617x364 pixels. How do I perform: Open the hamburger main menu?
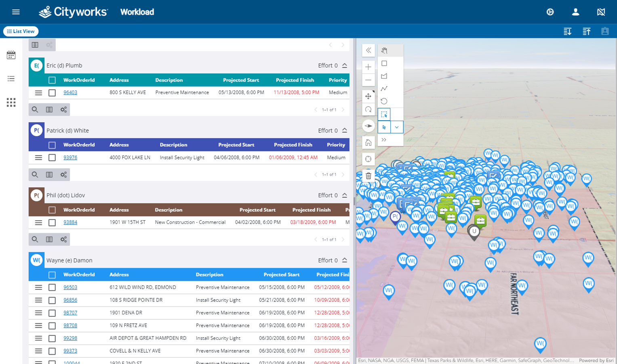16,12
